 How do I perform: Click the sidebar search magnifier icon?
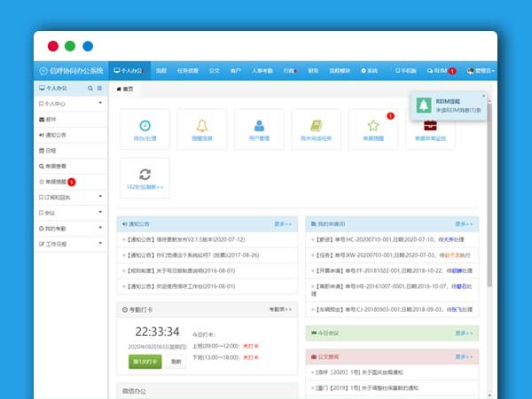[x=90, y=89]
